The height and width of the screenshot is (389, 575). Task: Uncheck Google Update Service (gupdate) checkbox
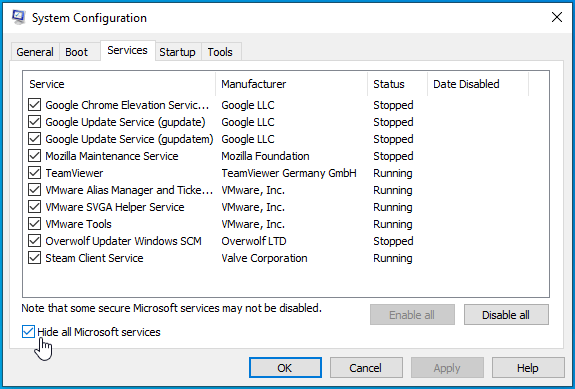coord(34,122)
